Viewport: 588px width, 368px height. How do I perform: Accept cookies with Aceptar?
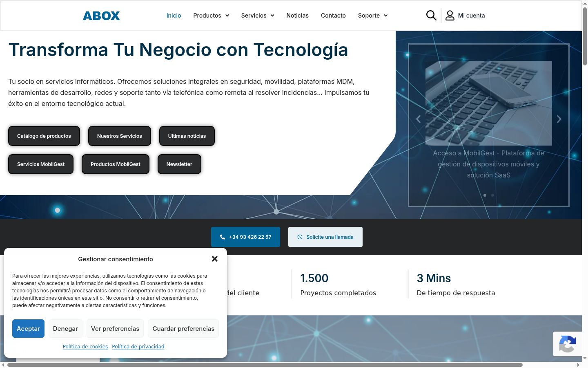[28, 328]
